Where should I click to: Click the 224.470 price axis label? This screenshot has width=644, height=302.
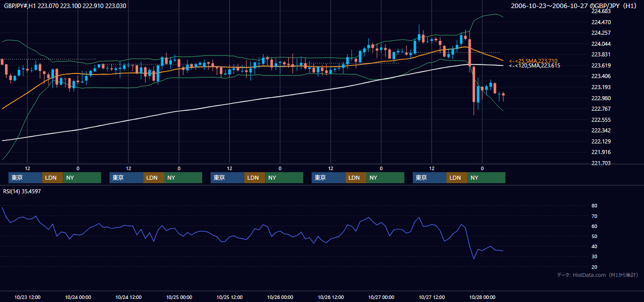pyautogui.click(x=601, y=22)
